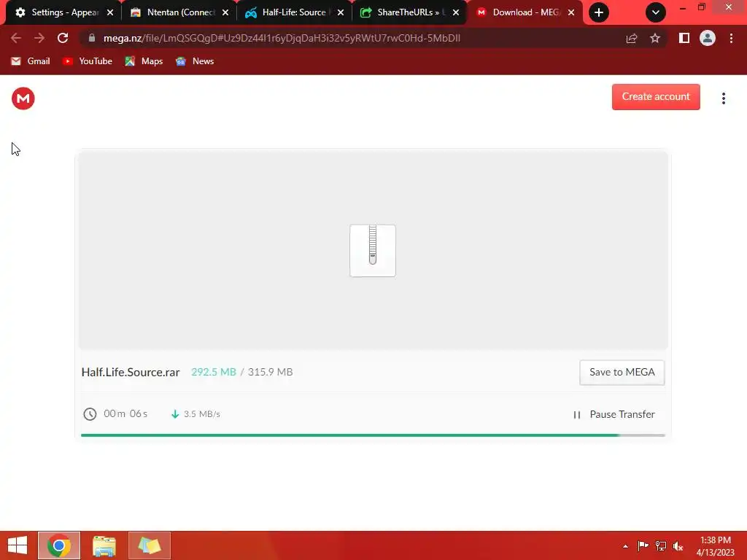Image resolution: width=747 pixels, height=560 pixels.
Task: Show hidden system tray icons
Action: pyautogui.click(x=625, y=546)
